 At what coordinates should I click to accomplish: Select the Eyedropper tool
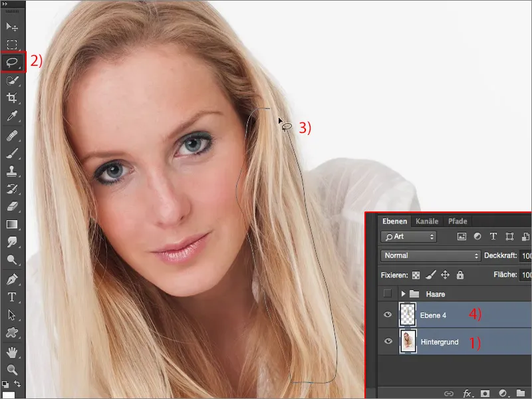[x=12, y=116]
